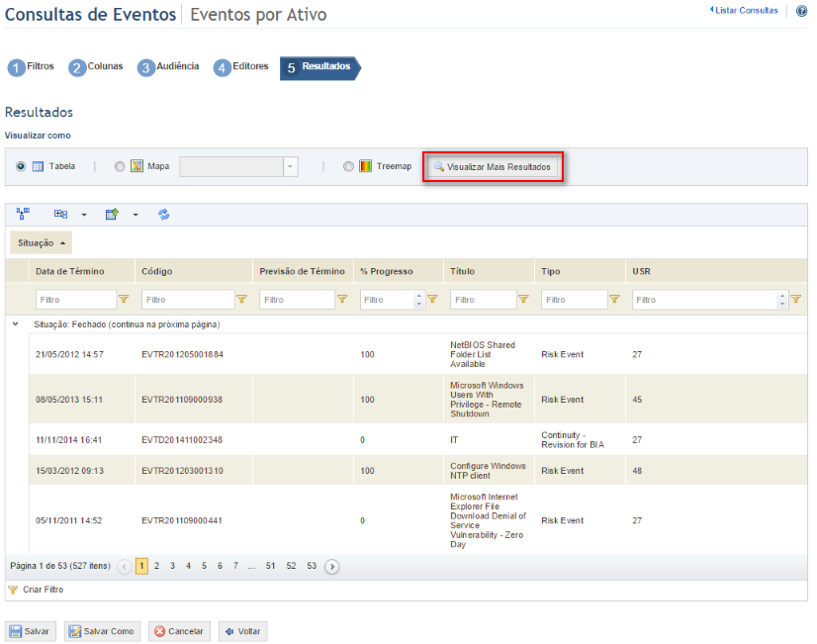Toggle sort on Situação grouping chip
817x644 pixels.
(x=42, y=242)
